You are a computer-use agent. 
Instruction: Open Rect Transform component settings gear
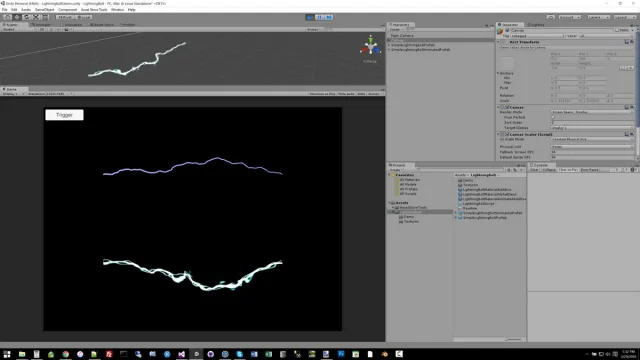[x=631, y=42]
